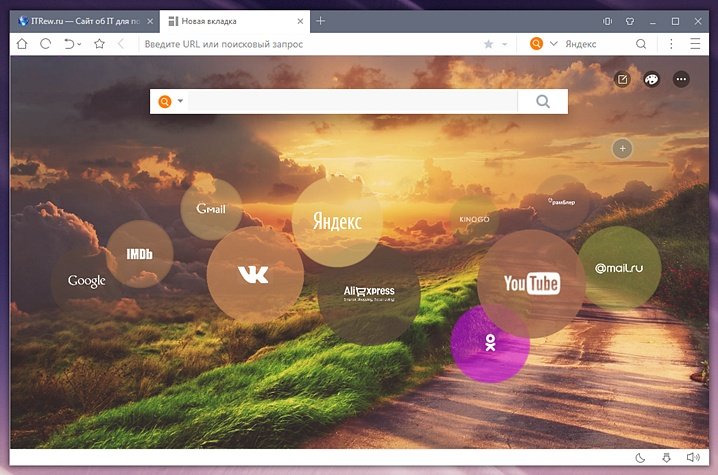Click the Яндекс toolbar search field
The image size is (718, 475).
coord(598,44)
